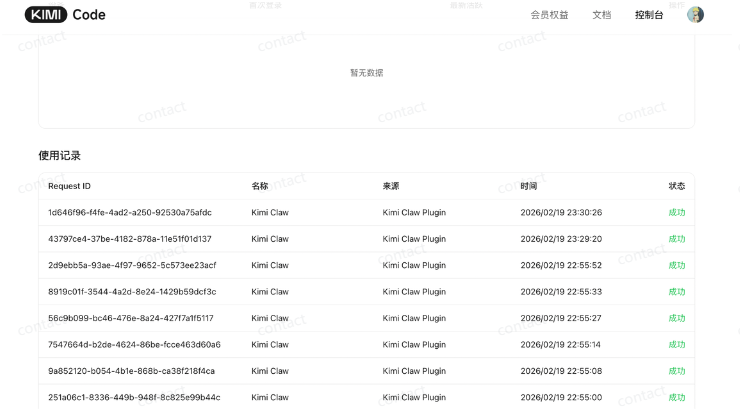
Task: Select request ID 8919c01f-3544-4a2d-8e24-1429b59dcf3c
Action: click(x=132, y=292)
